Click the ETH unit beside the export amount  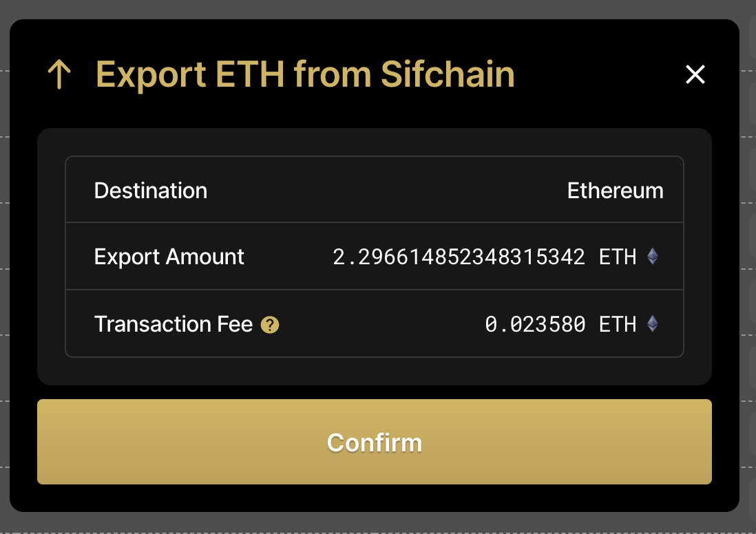pos(618,257)
